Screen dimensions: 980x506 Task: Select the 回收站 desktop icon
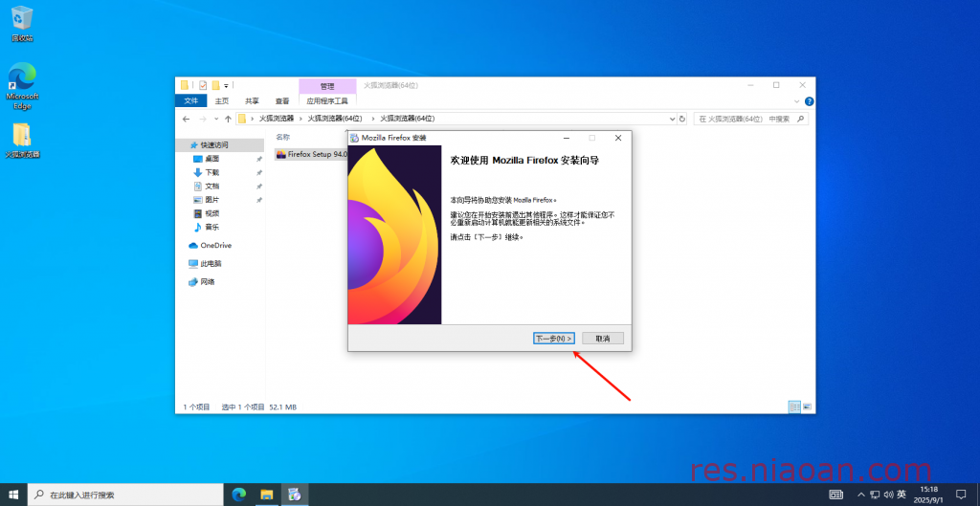22,24
